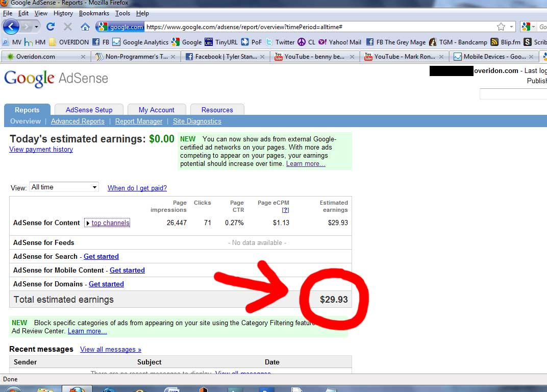The image size is (547, 392).
Task: Open the Bookmarks menu
Action: pos(94,13)
